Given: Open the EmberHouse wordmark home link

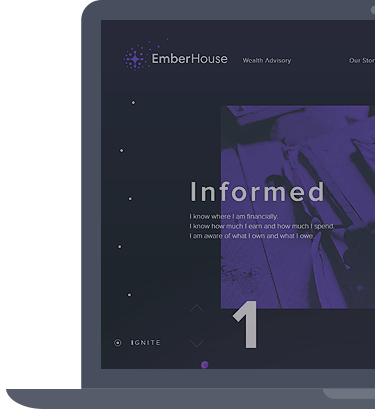Looking at the screenshot, I should coord(190,59).
